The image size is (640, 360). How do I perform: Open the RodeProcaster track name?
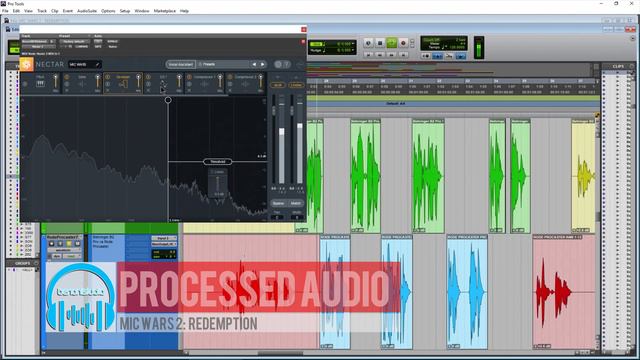(64, 237)
